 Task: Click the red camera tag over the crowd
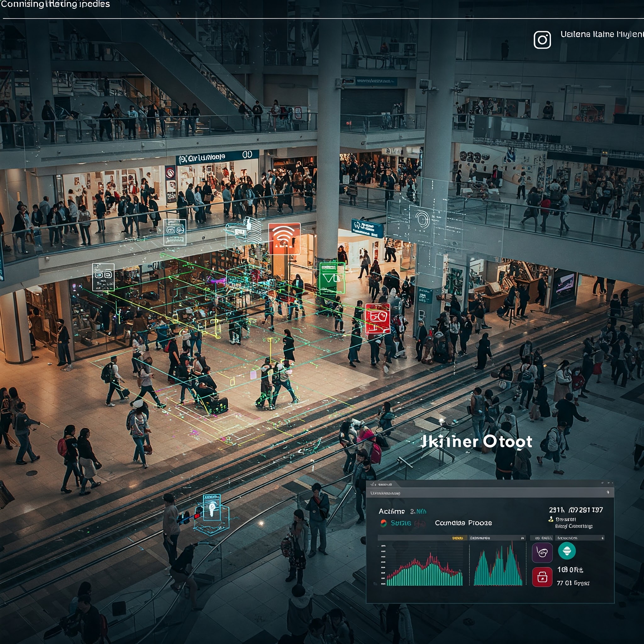378,318
